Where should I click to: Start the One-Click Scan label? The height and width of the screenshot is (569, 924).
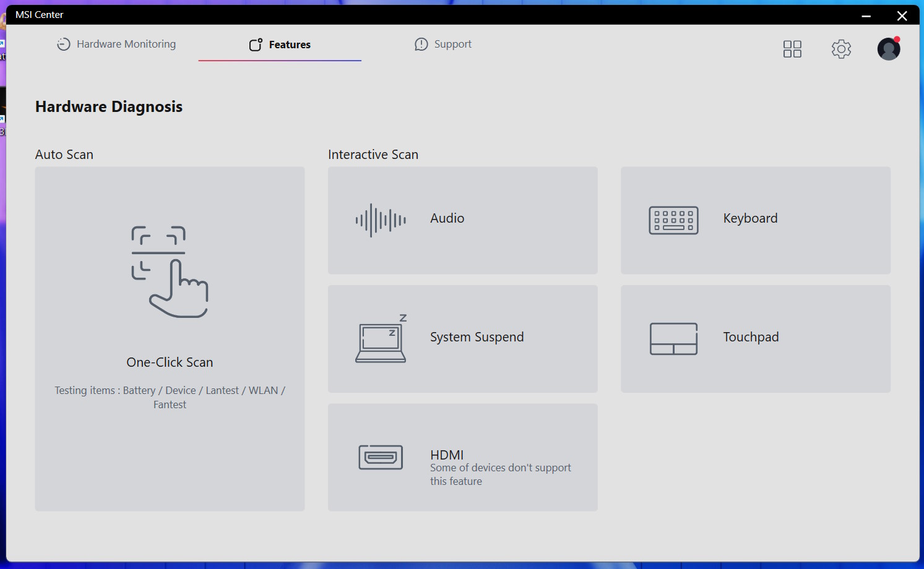(170, 362)
